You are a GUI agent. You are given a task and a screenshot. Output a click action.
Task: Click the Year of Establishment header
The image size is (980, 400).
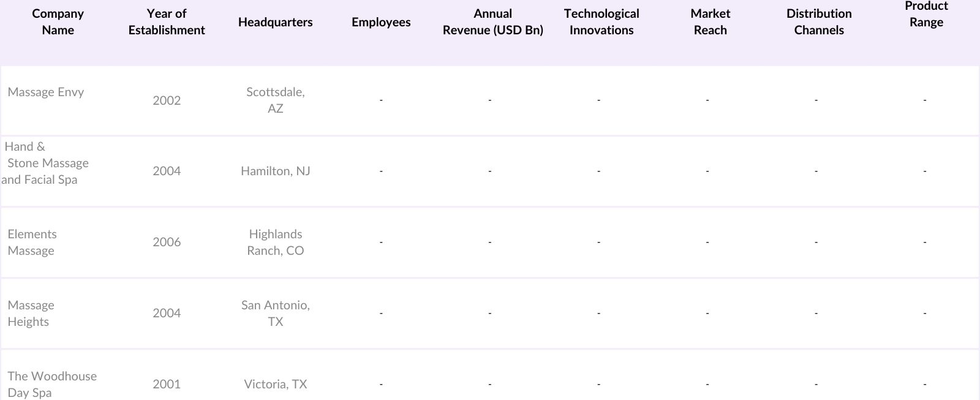167,22
